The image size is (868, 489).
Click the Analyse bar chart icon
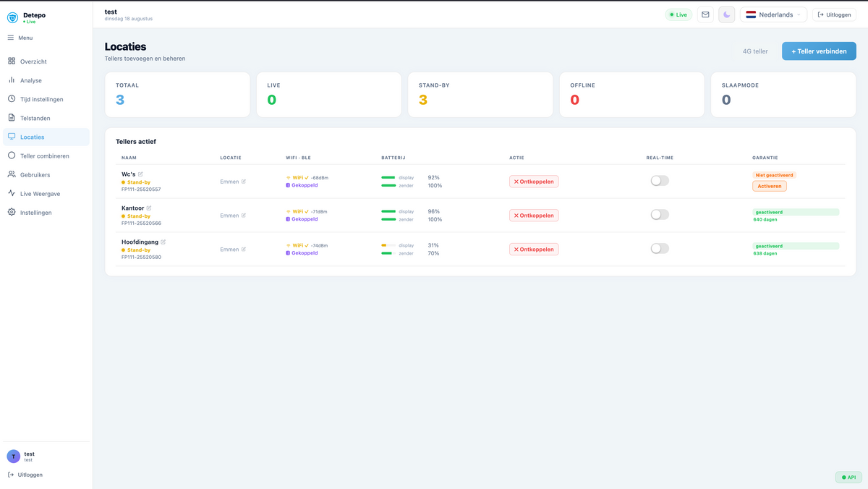(12, 80)
